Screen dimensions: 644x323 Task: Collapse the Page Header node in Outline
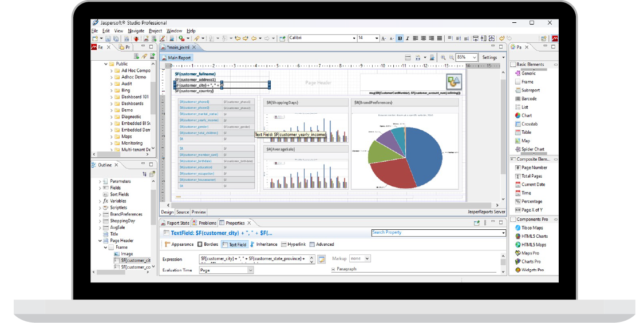100,241
